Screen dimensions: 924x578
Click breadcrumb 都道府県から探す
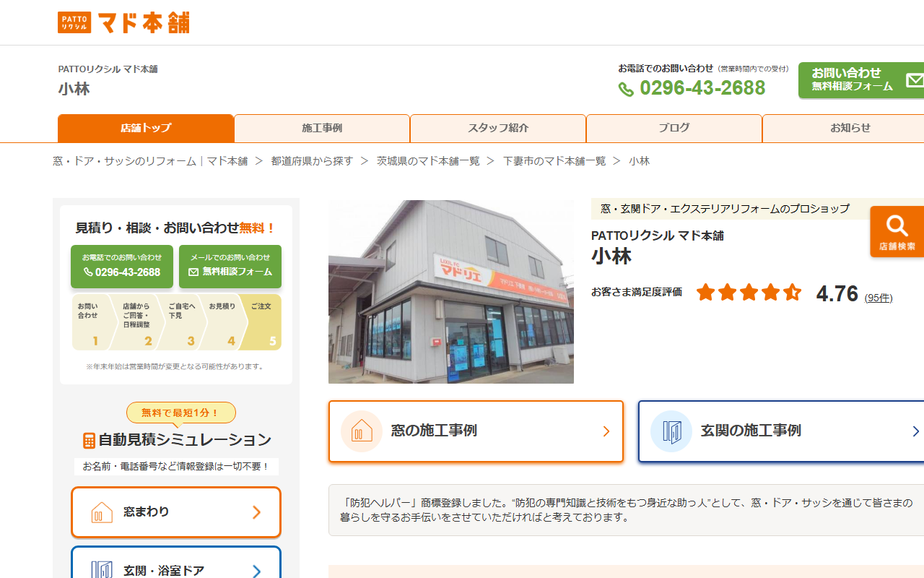click(x=312, y=161)
